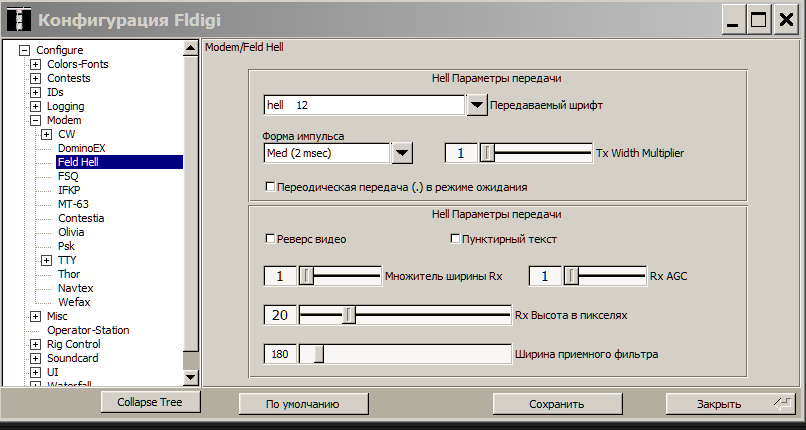This screenshot has width=806, height=430.
Task: Click the Fldigi app icon in title bar
Action: click(x=20, y=19)
